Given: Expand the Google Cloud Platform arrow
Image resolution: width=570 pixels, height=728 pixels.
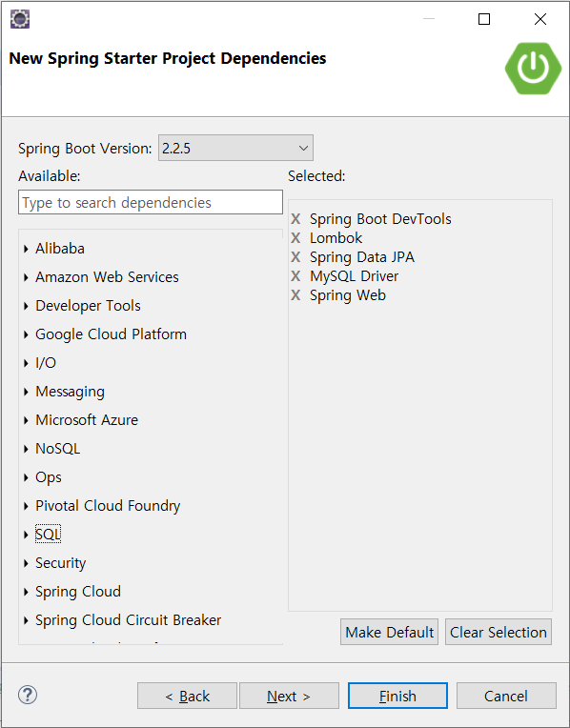Looking at the screenshot, I should click(26, 334).
